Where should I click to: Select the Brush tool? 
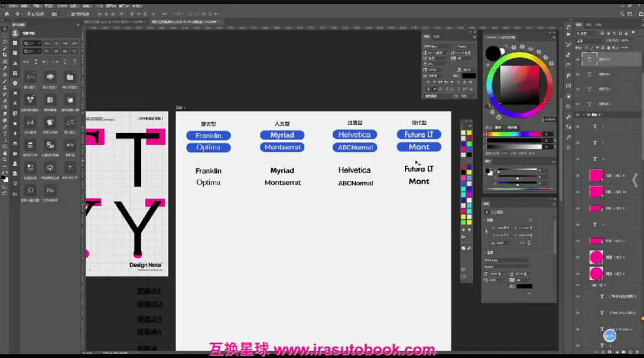pos(5,81)
